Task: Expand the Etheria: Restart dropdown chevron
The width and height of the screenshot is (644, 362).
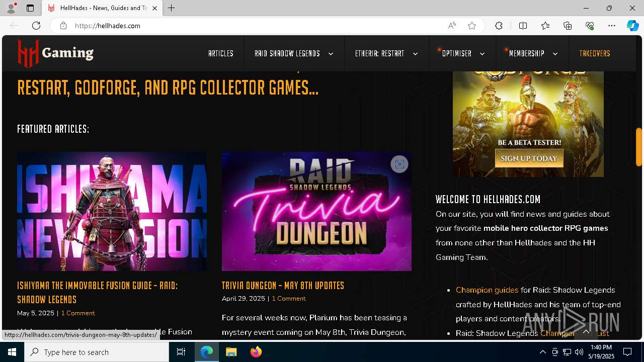Action: (x=415, y=54)
